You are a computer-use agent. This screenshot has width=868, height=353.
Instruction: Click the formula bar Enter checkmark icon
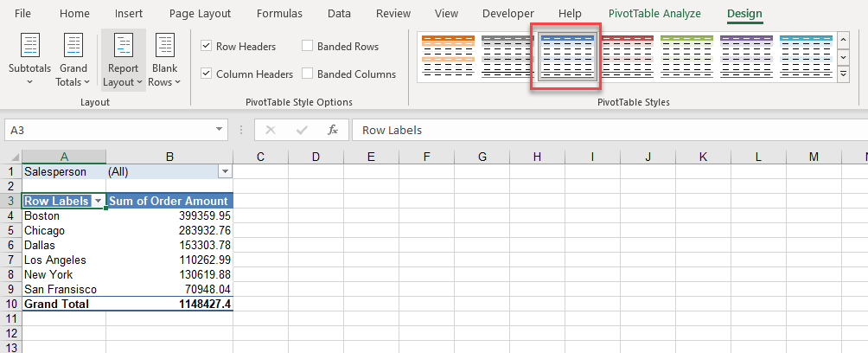click(x=302, y=130)
